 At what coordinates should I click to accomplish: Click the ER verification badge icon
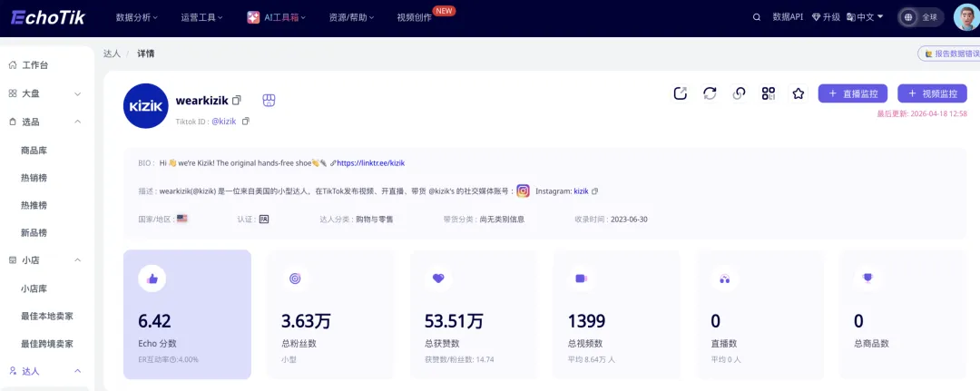point(264,220)
